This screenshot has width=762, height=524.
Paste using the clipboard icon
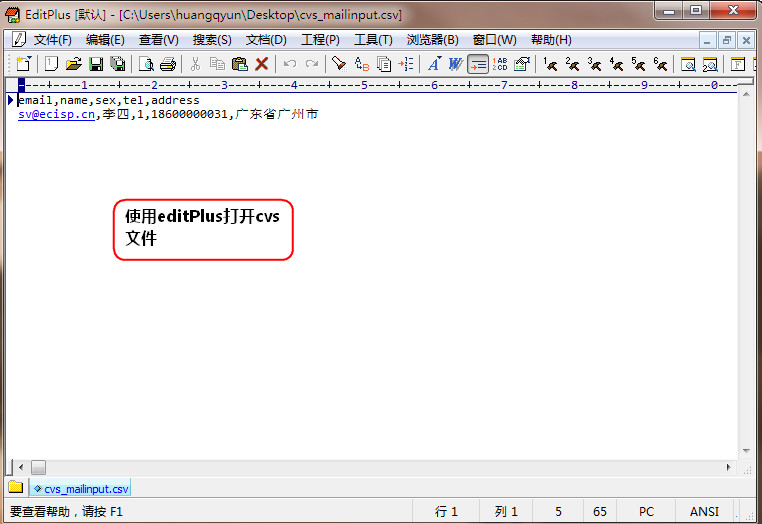click(240, 64)
